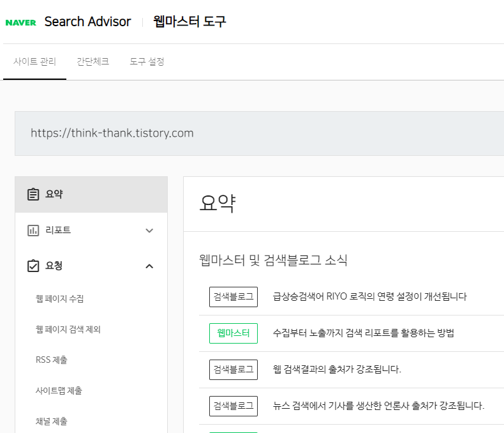
Task: Select the 요약 sidebar menu item
Action: point(91,194)
